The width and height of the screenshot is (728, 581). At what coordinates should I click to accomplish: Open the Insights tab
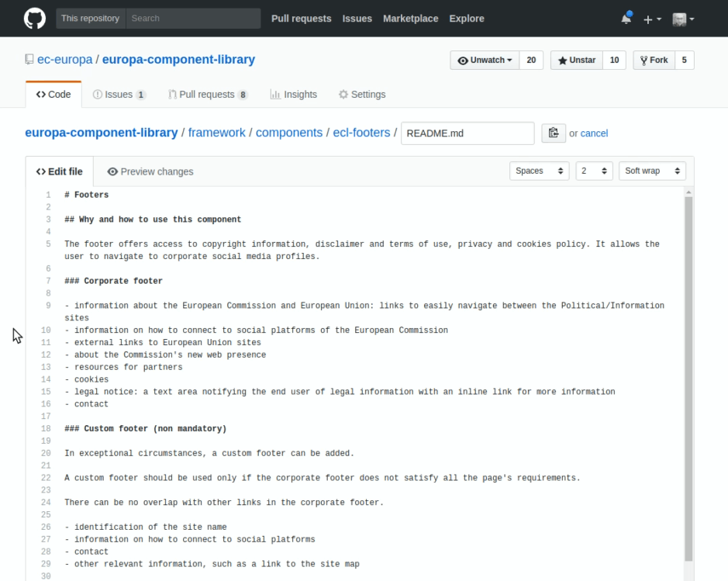coord(294,95)
